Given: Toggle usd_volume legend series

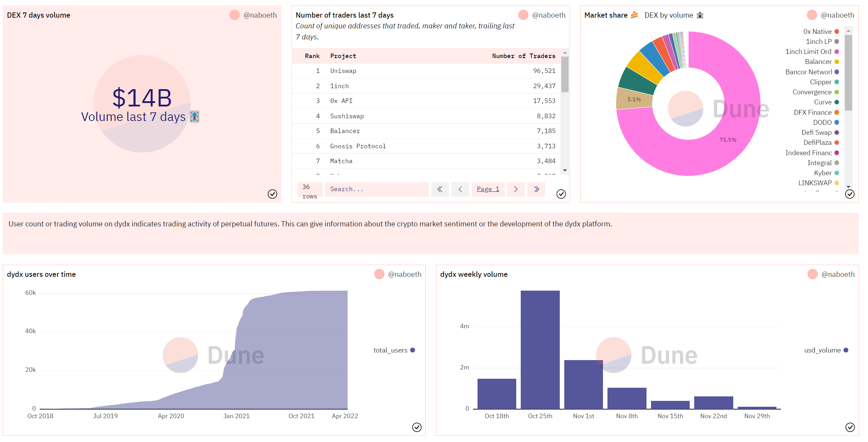Looking at the screenshot, I should tap(826, 350).
